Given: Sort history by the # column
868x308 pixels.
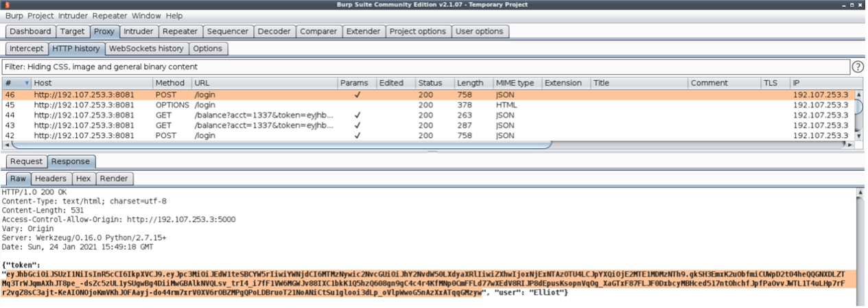Looking at the screenshot, I should (x=17, y=83).
